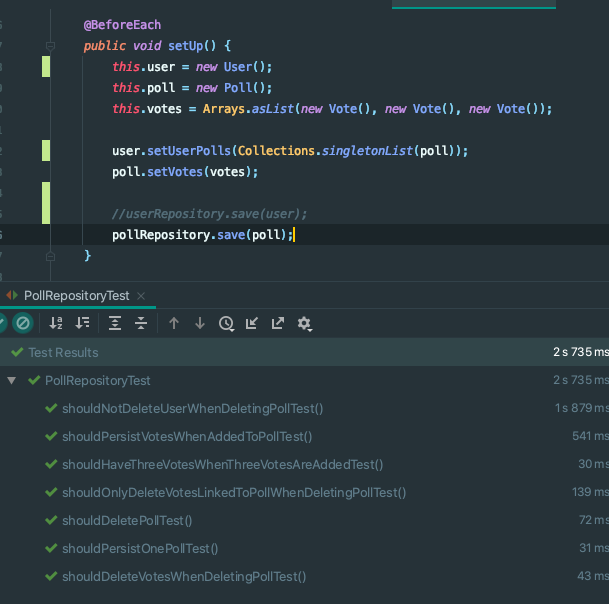Screen dimensions: 609x604
Task: Click the 1 s 879 ms duration value
Action: [581, 408]
